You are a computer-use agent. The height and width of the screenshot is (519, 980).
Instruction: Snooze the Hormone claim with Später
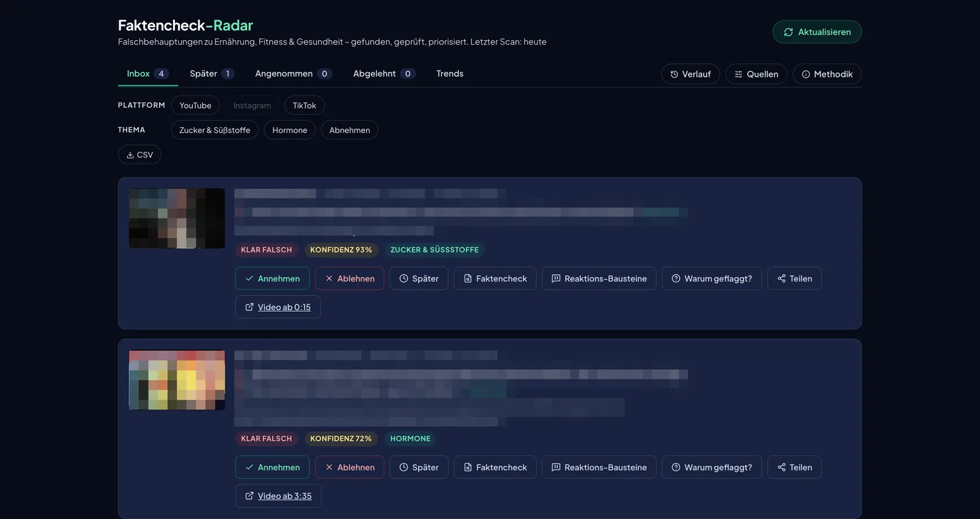[419, 467]
